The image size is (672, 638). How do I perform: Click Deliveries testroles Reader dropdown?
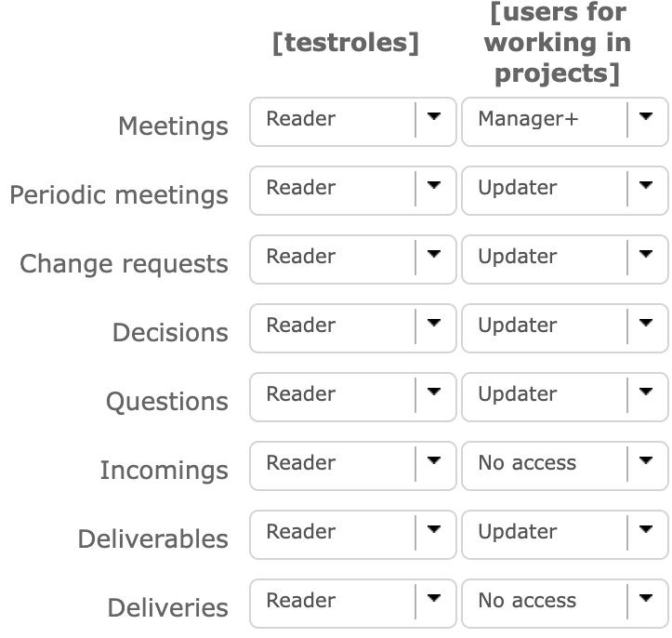click(x=352, y=603)
